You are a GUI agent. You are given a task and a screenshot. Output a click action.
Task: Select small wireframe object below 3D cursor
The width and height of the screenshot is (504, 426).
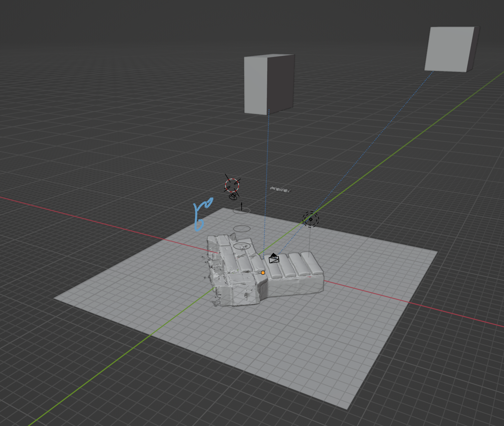(x=233, y=197)
